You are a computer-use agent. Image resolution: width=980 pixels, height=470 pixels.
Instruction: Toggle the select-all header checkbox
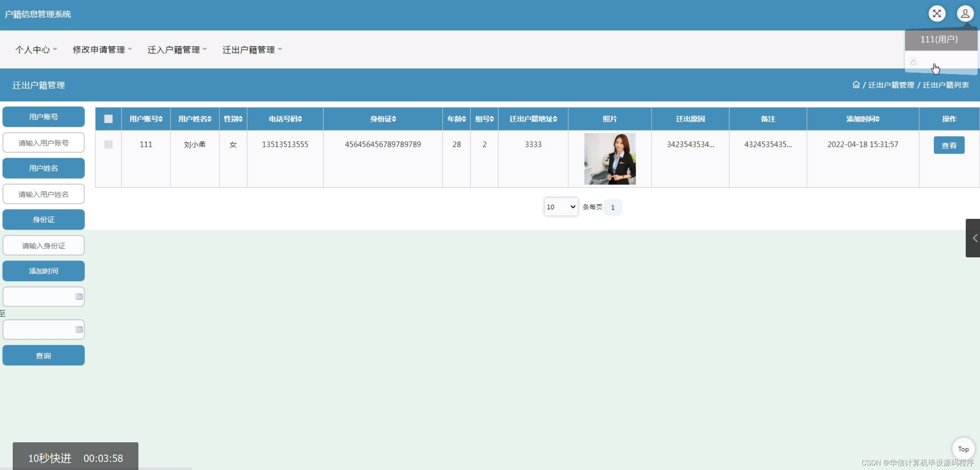point(108,119)
